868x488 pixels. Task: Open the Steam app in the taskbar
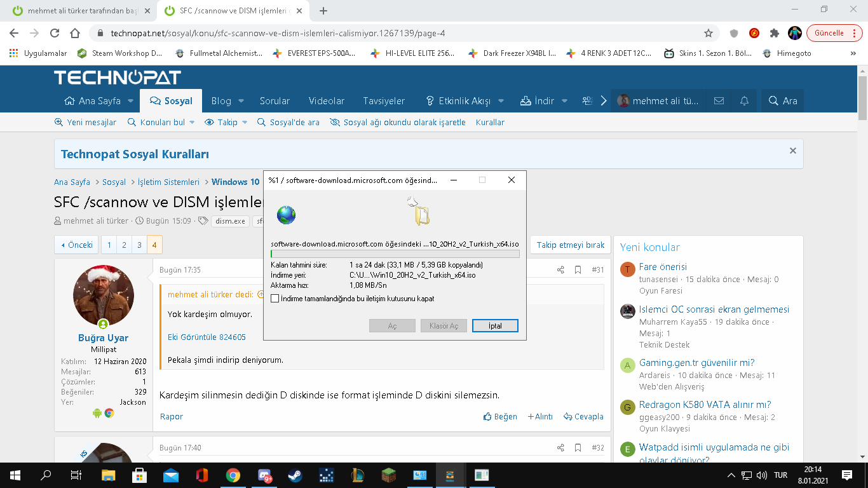tap(295, 475)
